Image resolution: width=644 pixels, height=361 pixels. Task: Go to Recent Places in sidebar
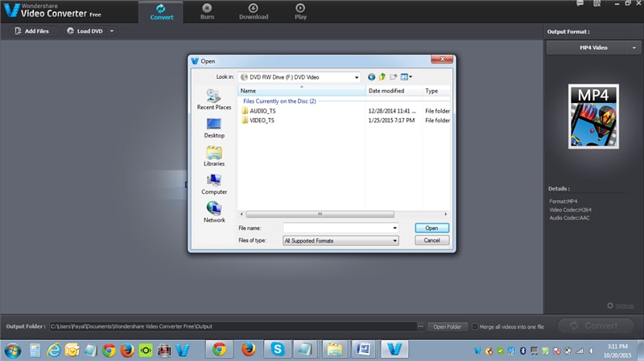(x=214, y=100)
